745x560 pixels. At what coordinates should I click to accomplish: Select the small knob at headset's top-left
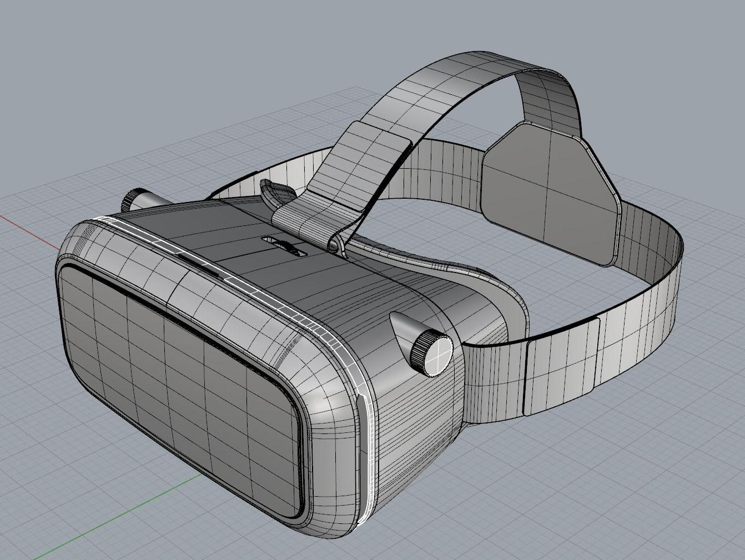135,199
